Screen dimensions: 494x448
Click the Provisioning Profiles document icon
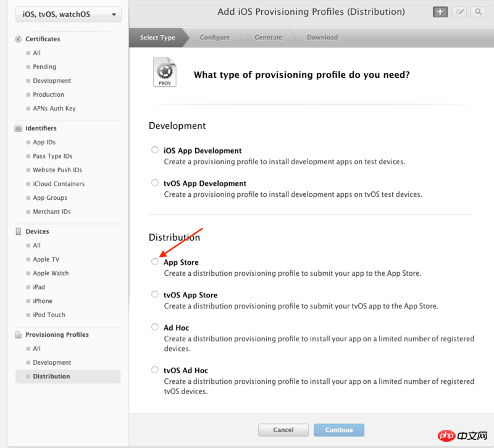pos(19,334)
